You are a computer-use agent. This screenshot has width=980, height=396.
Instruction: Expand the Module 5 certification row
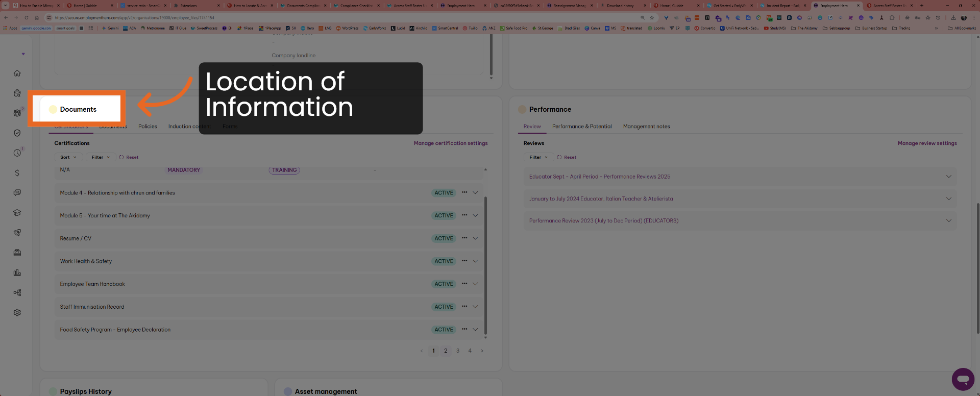(475, 215)
